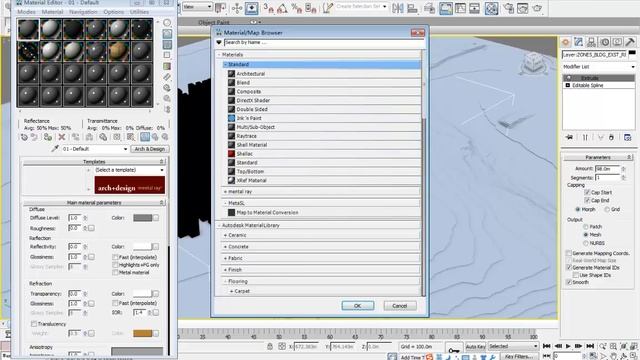Collapse the MetaSL group

coord(225,203)
